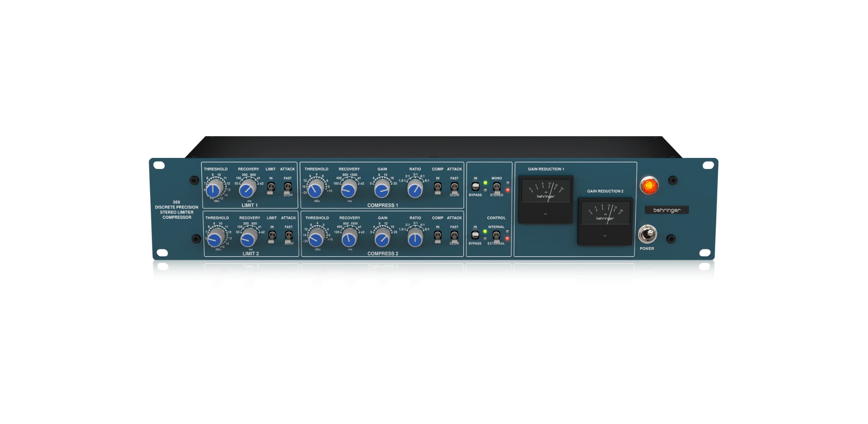Flip the Internal/External control switch
868x424 pixels.
tap(496, 236)
